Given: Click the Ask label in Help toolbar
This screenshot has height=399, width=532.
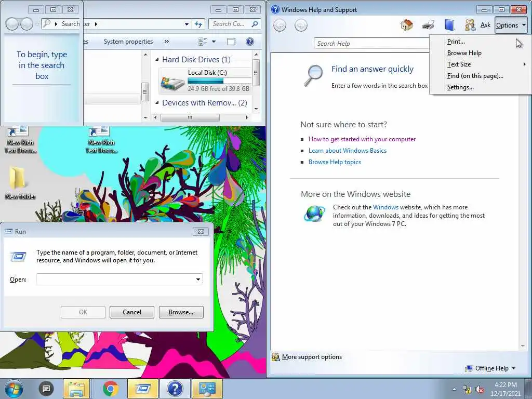Looking at the screenshot, I should pos(486,25).
